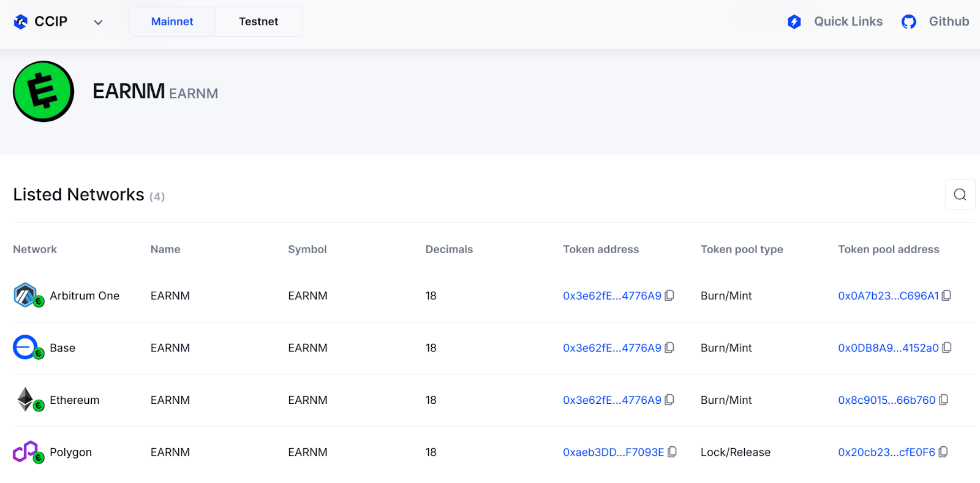Open Base row token address link
The width and height of the screenshot is (980, 483).
click(x=612, y=348)
